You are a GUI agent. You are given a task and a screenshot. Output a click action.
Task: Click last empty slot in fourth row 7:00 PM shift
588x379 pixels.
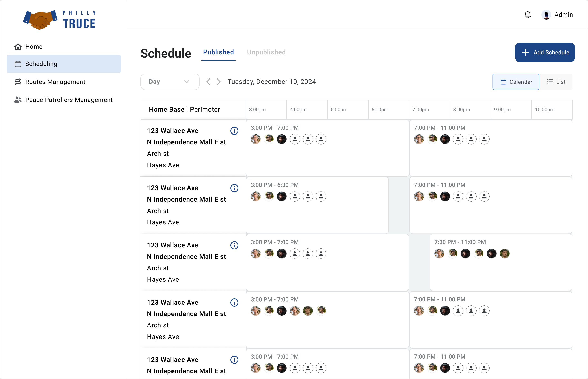click(x=484, y=311)
